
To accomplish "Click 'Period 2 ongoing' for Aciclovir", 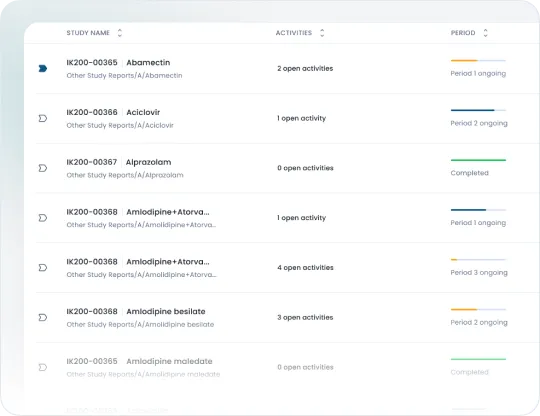I will (479, 123).
